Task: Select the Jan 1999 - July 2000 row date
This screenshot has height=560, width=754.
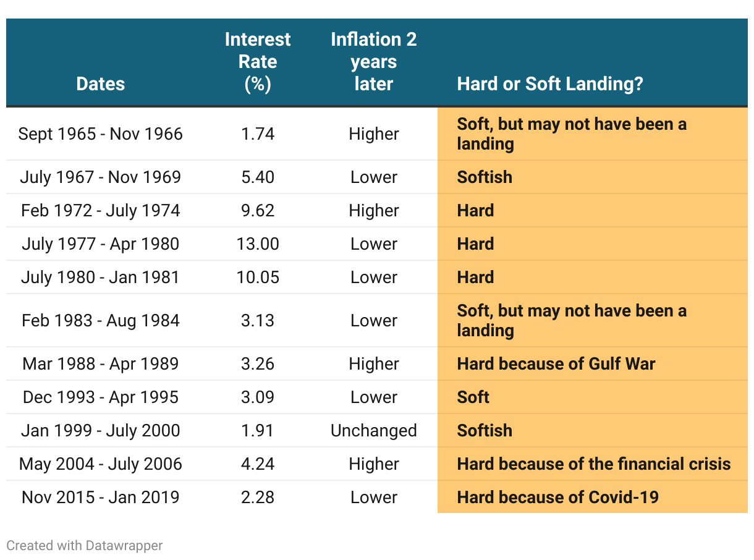Action: pos(100,431)
